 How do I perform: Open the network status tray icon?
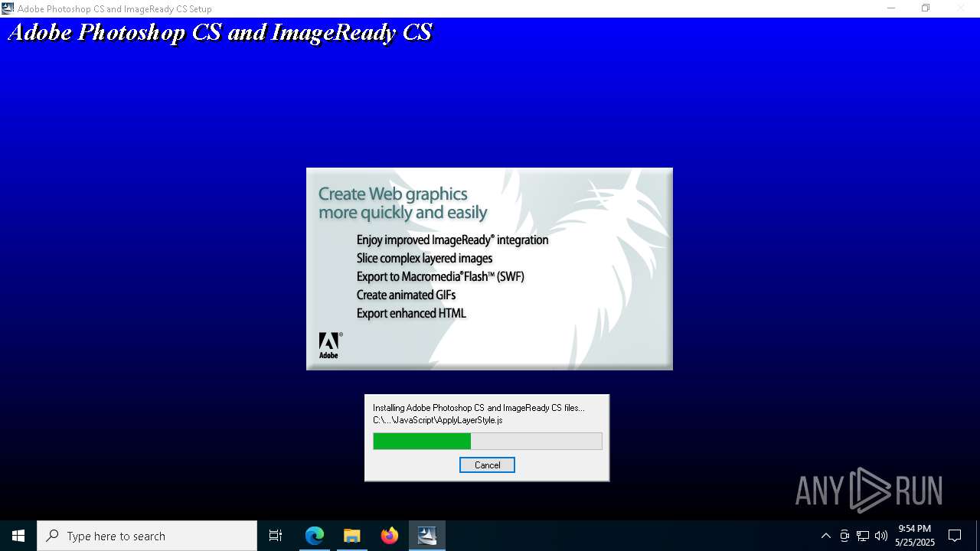pyautogui.click(x=863, y=536)
